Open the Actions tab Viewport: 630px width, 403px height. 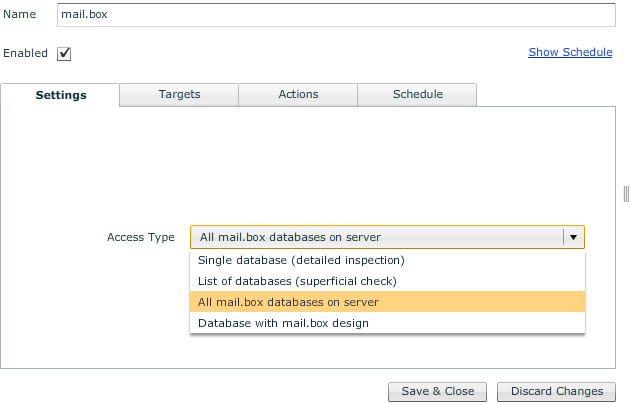tap(298, 94)
